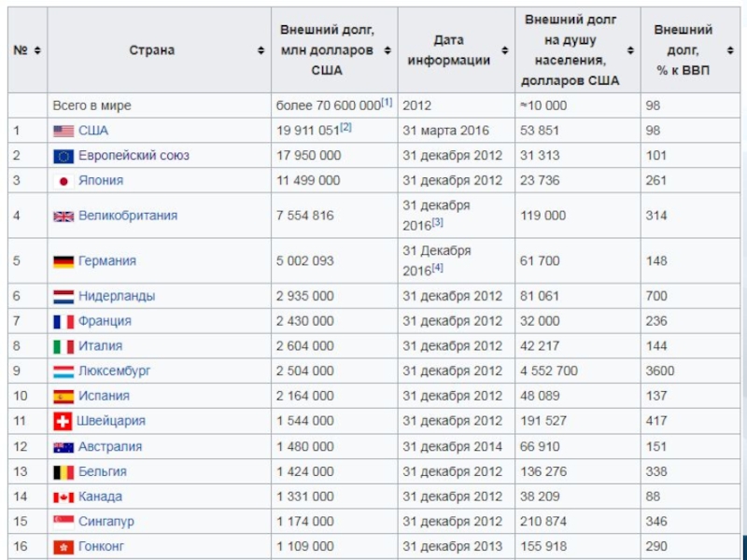Click the Germany flag icon
This screenshot has width=747, height=560.
pyautogui.click(x=63, y=261)
